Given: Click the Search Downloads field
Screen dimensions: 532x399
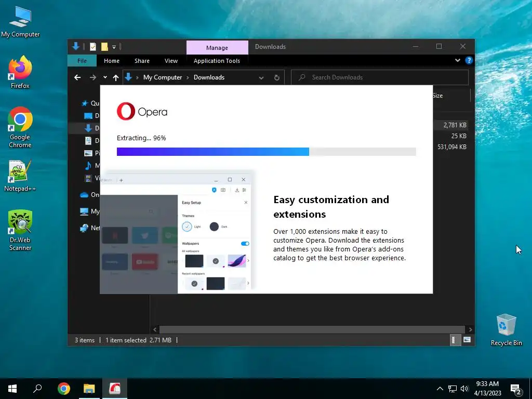Looking at the screenshot, I should [380, 77].
